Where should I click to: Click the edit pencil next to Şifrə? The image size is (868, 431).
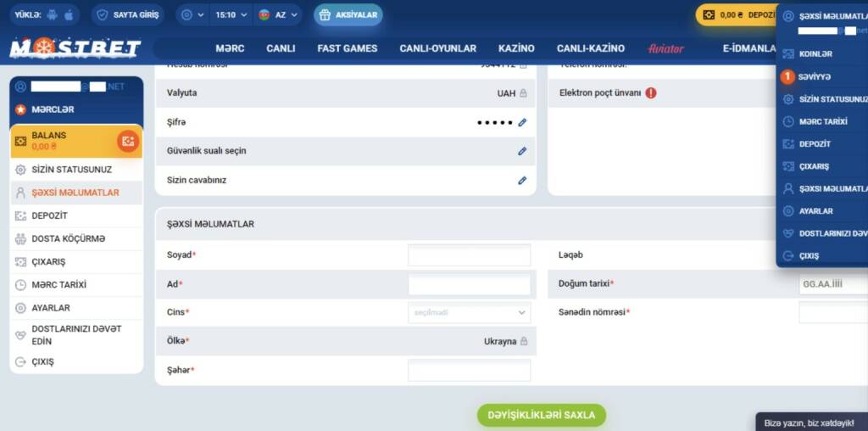click(x=522, y=122)
